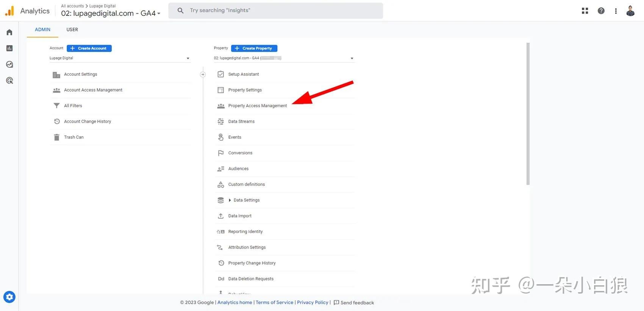Switch to the ADMIN tab
Image resolution: width=644 pixels, height=311 pixels.
pyautogui.click(x=42, y=30)
